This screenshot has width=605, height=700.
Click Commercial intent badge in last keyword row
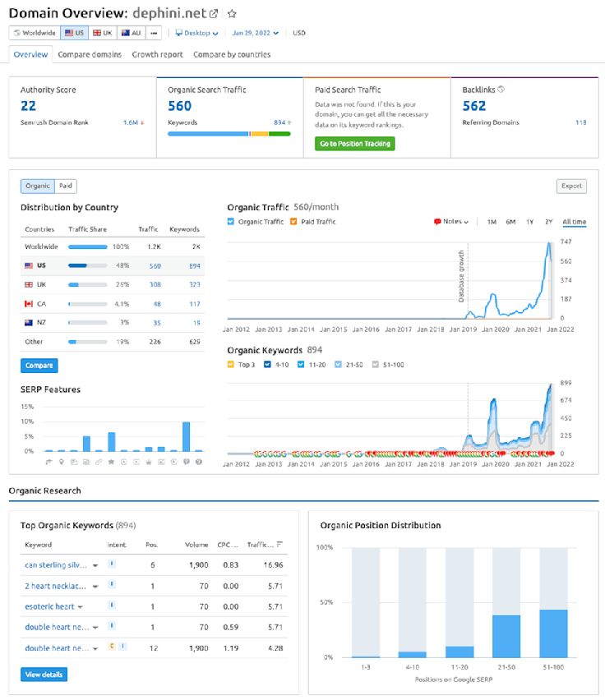click(x=111, y=648)
